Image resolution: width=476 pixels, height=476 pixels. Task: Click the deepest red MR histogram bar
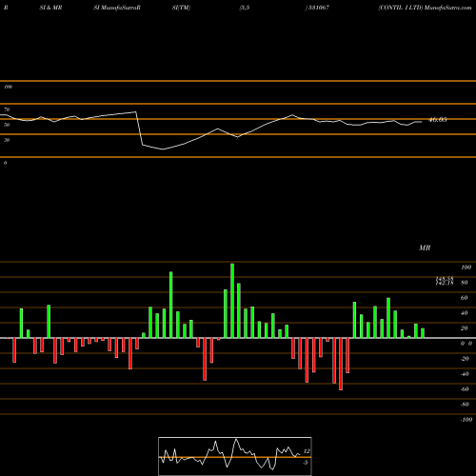(341, 364)
